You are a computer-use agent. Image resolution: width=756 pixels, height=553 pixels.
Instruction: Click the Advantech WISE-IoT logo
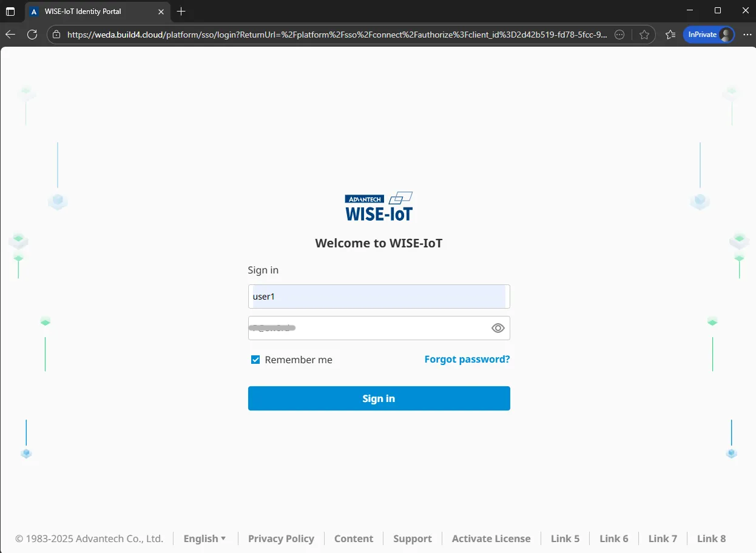click(x=379, y=207)
